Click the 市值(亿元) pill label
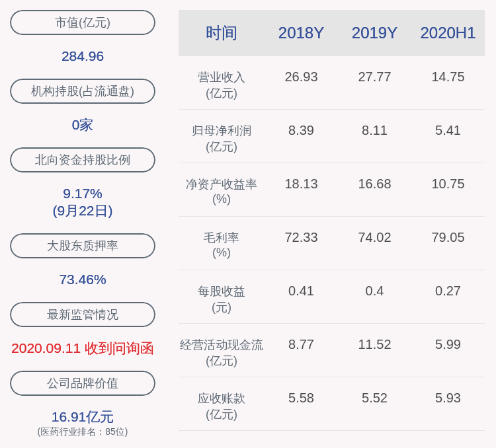496x448 pixels. pyautogui.click(x=83, y=22)
